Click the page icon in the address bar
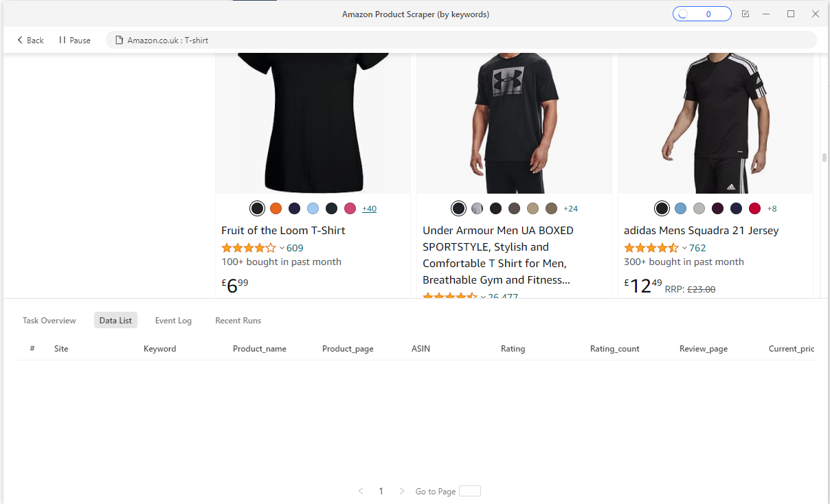The width and height of the screenshot is (830, 504). coord(119,41)
